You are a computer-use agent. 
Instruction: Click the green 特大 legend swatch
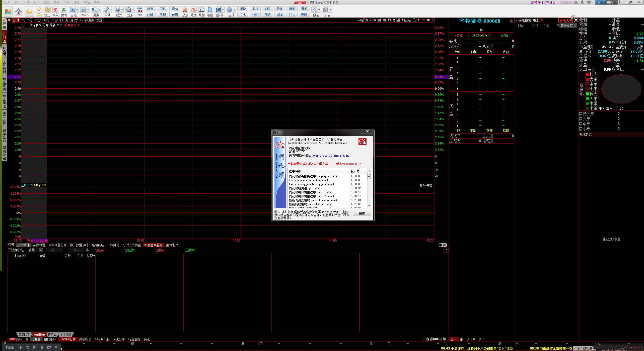pos(587,94)
